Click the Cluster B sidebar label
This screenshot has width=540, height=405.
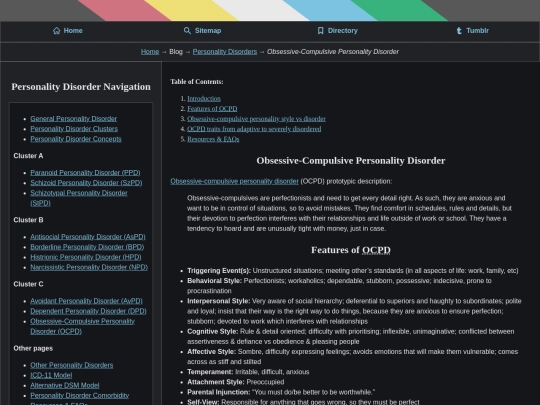click(28, 220)
